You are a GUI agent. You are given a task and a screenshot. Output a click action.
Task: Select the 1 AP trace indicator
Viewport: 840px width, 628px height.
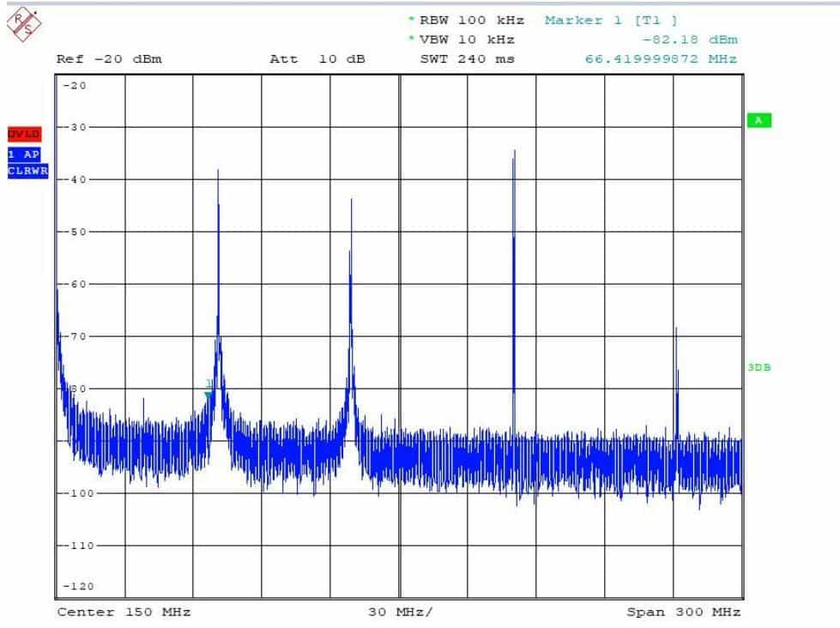click(x=24, y=154)
